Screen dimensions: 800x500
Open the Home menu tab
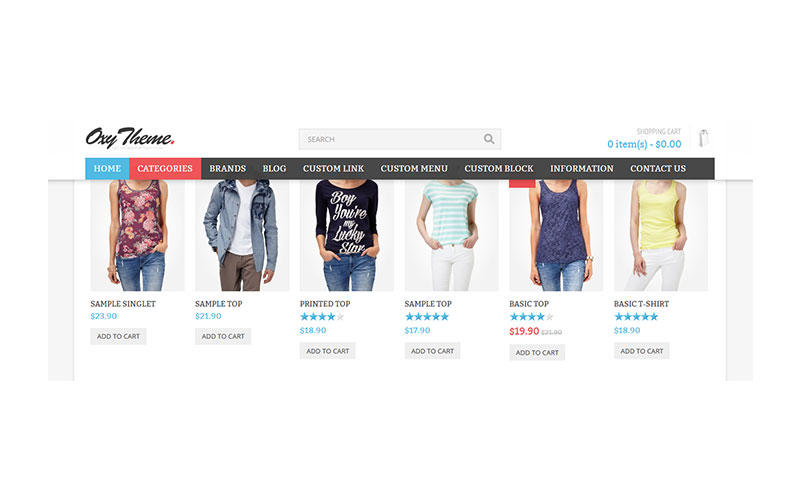click(107, 168)
